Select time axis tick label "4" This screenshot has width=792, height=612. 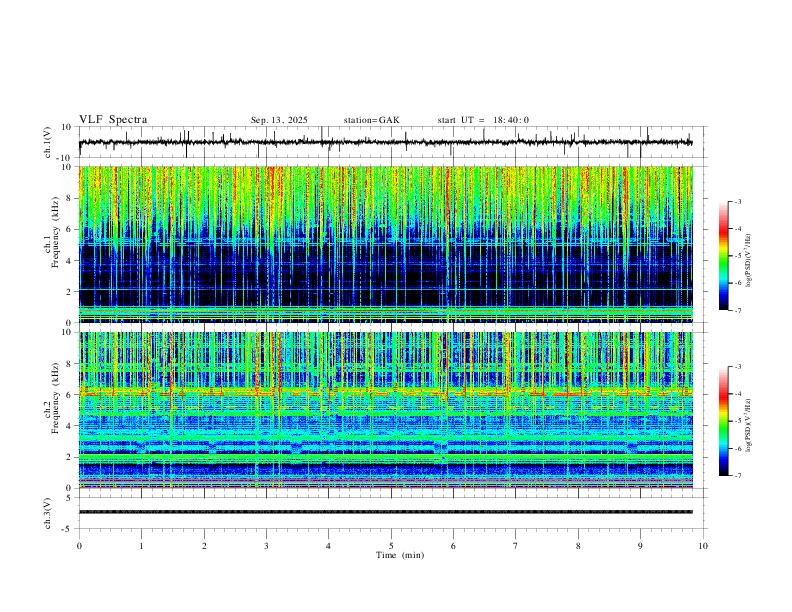pos(329,546)
